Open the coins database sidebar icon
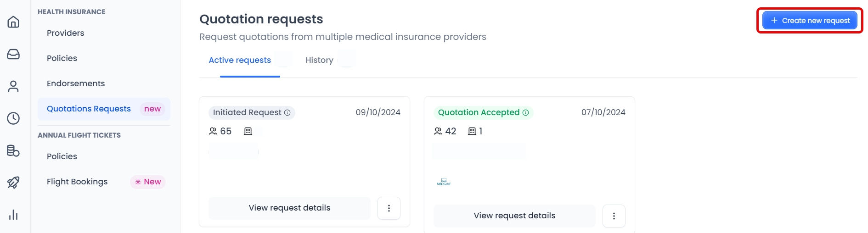Viewport: 868px width, 233px height. (13, 150)
